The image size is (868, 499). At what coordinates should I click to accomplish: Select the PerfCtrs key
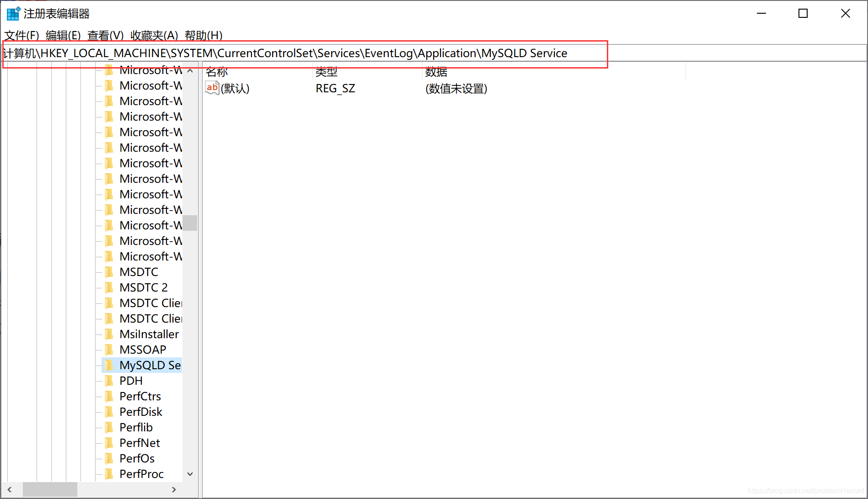[x=140, y=397]
